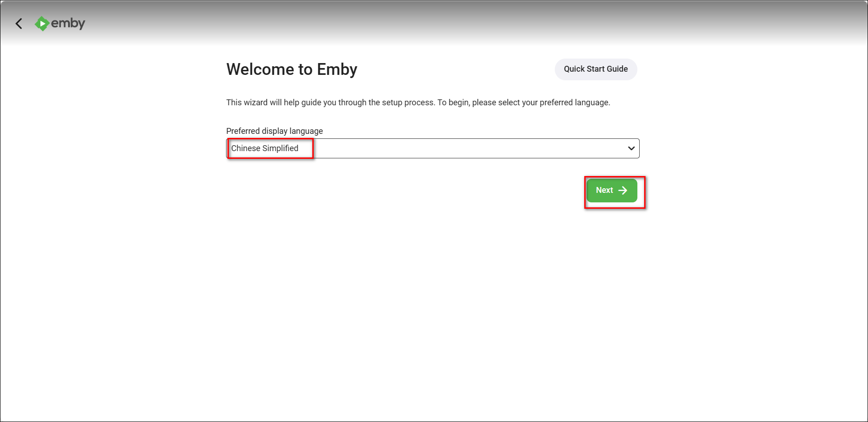Screen dimensions: 868x422
Task: Click the Chinese Simplified selected value
Action: (x=265, y=148)
